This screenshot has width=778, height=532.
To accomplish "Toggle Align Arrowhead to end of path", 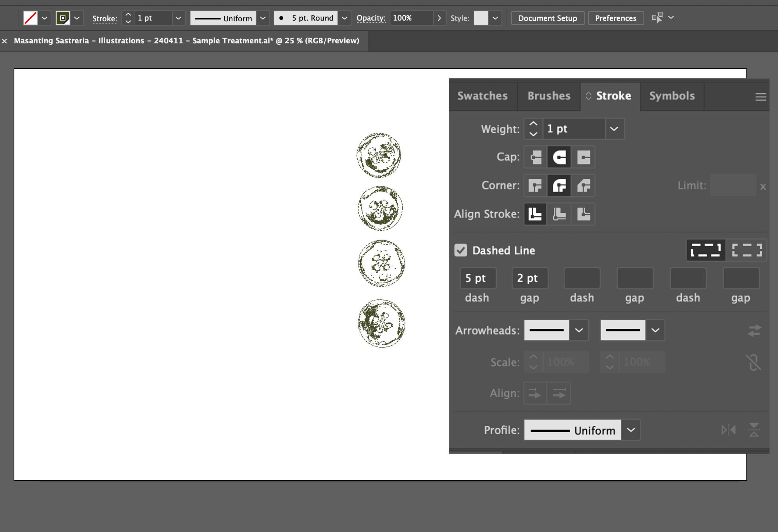I will [559, 393].
